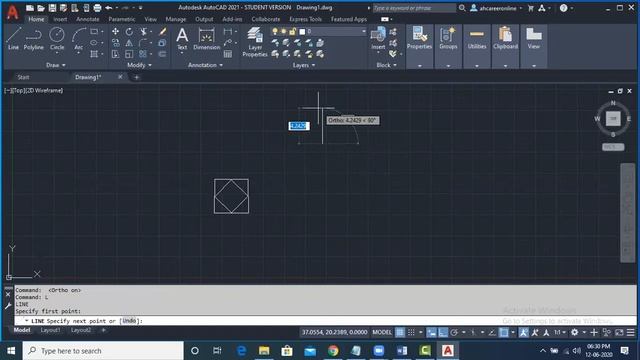Select the Arc tool
The width and height of the screenshot is (640, 360).
pyautogui.click(x=78, y=39)
